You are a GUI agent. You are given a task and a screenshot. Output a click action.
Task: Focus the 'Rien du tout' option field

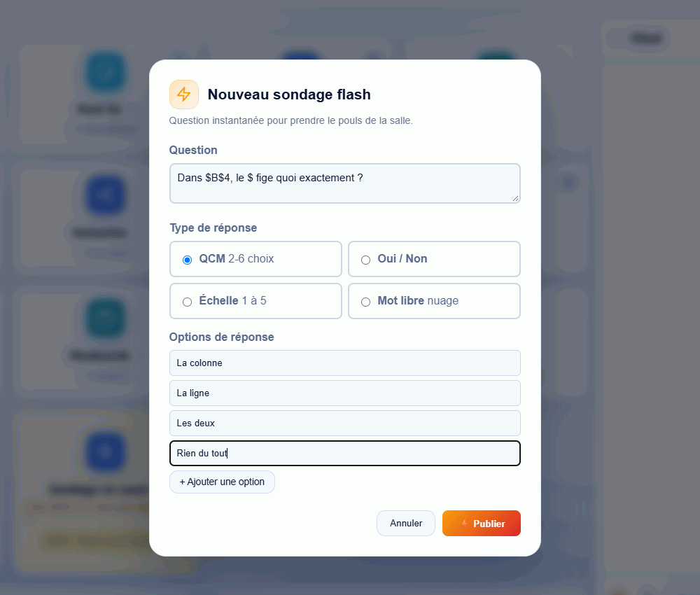[344, 454]
